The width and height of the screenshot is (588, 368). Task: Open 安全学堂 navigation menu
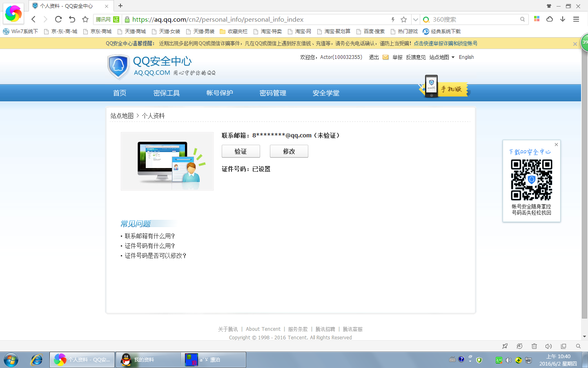(326, 93)
